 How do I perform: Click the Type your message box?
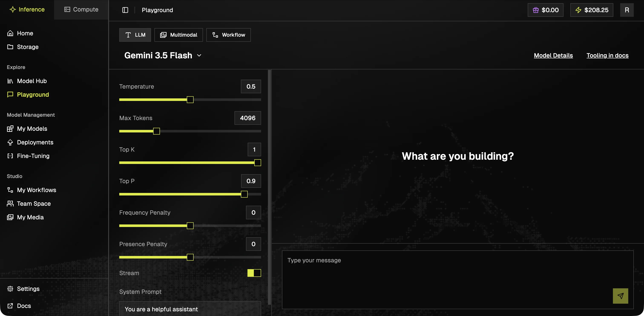point(457,280)
